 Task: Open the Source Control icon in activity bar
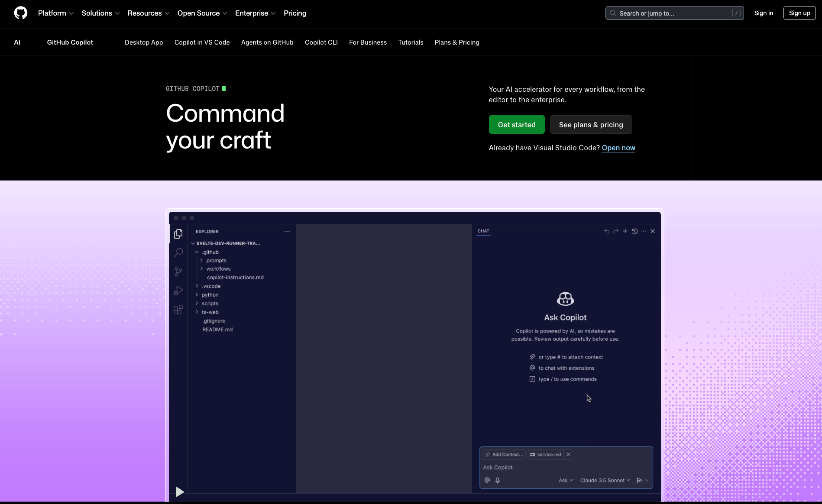point(178,271)
